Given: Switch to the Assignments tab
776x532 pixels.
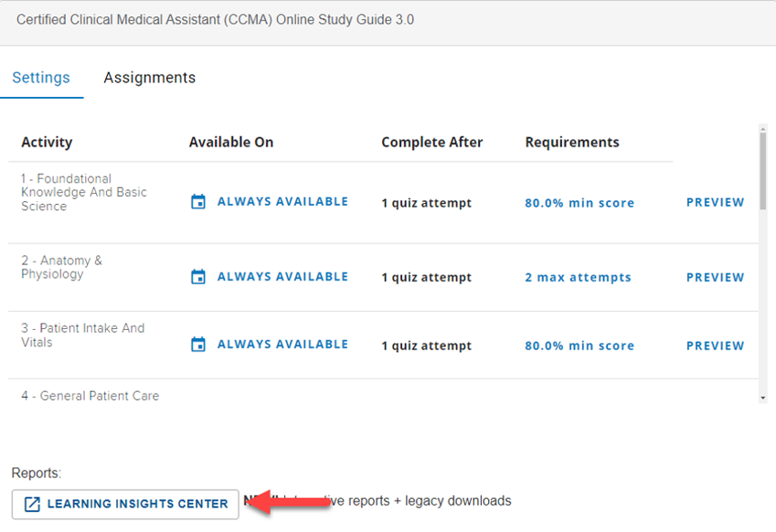Looking at the screenshot, I should tap(149, 78).
